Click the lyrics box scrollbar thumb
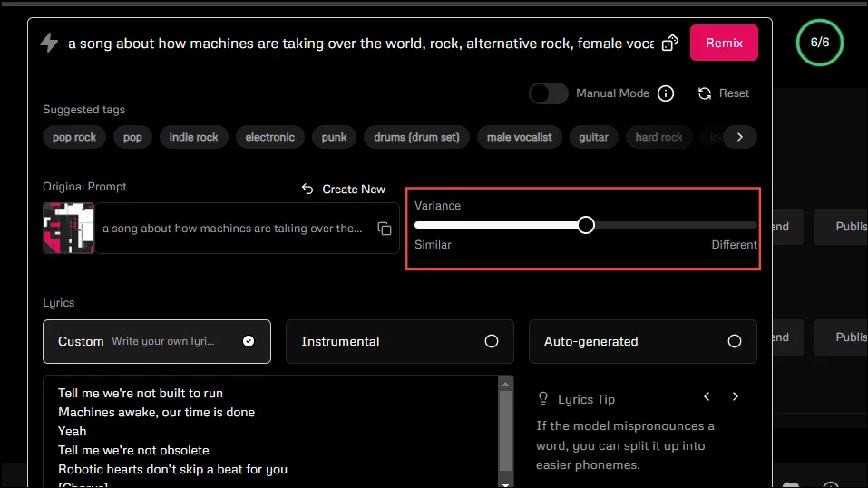 (505, 430)
